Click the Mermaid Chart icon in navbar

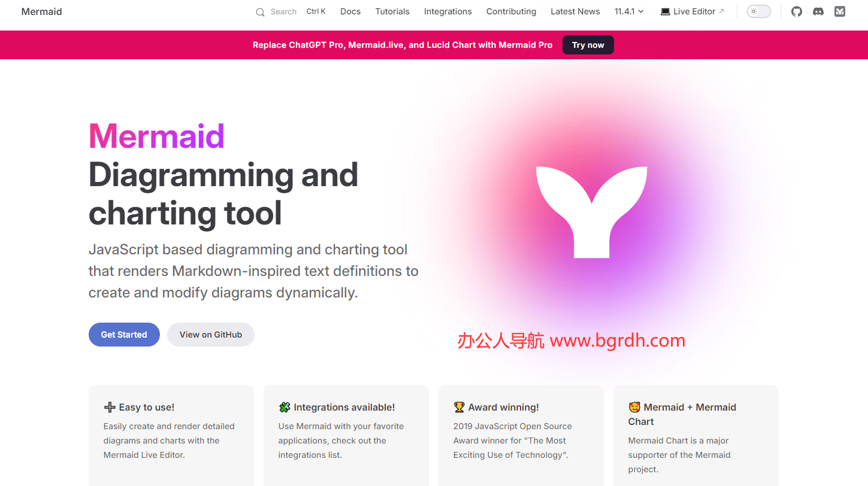point(840,11)
